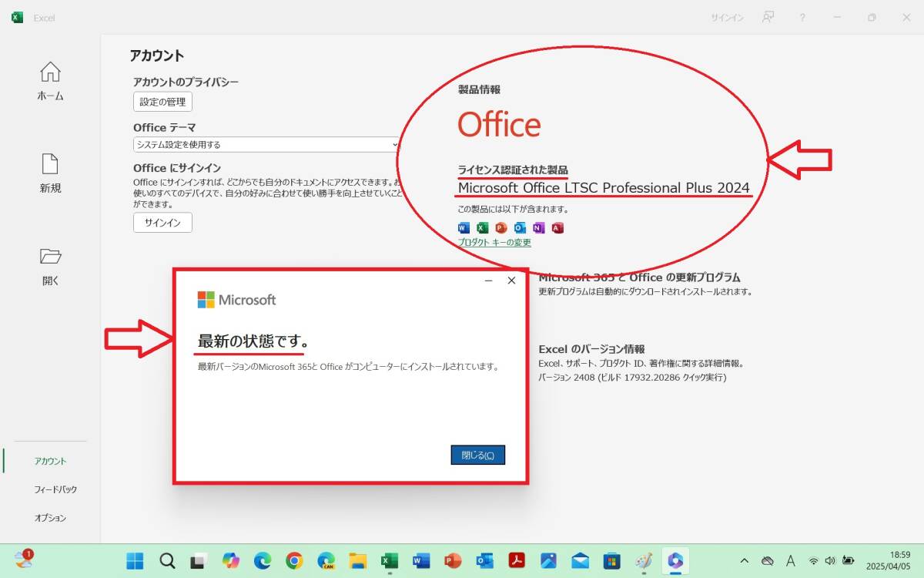Open Outlook from the taskbar
The height and width of the screenshot is (578, 924).
(x=485, y=560)
